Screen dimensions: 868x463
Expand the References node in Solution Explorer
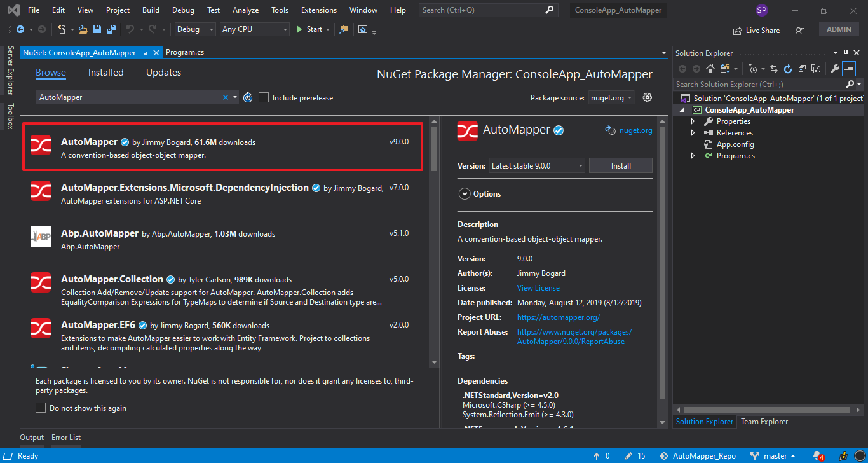[x=694, y=132]
